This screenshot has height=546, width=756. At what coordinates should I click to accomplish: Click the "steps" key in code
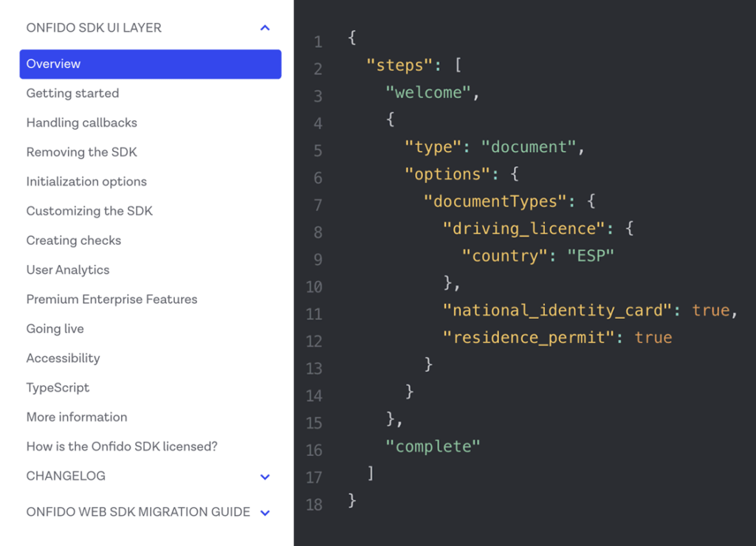[399, 65]
